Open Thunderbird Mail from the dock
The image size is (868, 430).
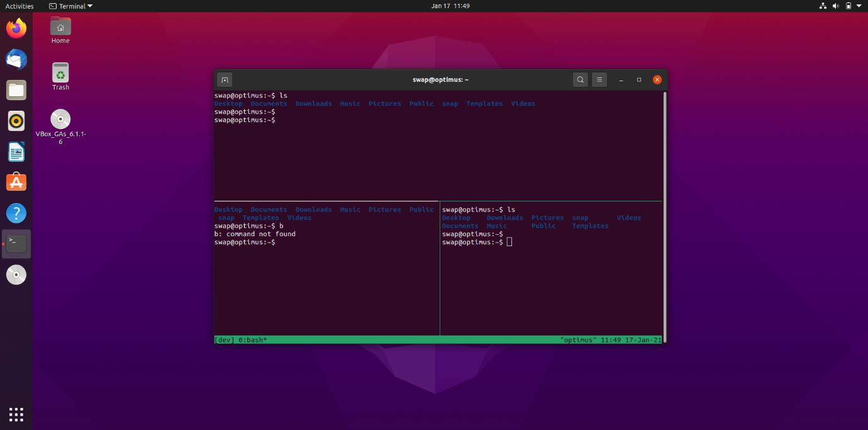tap(16, 59)
